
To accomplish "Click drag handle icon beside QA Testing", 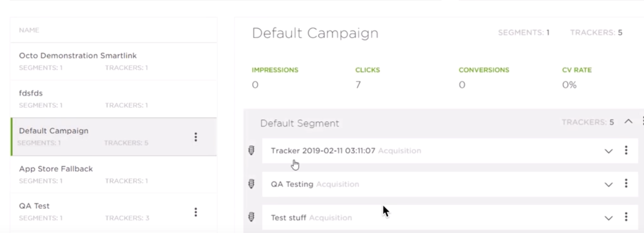I will click(251, 184).
